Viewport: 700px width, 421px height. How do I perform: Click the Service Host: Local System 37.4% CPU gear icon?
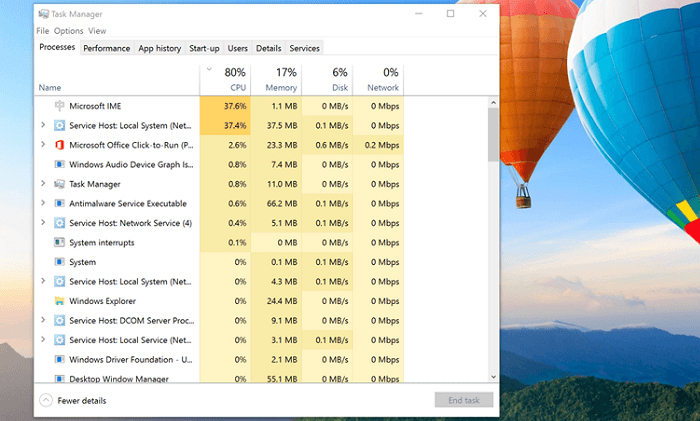tap(59, 125)
